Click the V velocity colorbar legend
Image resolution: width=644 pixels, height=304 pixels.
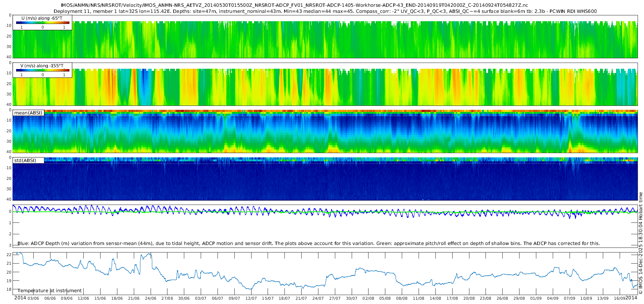point(42,70)
